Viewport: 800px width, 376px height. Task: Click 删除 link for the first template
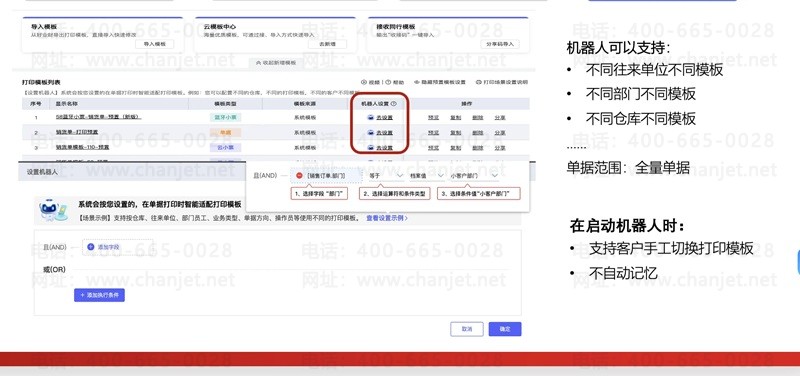tap(478, 117)
